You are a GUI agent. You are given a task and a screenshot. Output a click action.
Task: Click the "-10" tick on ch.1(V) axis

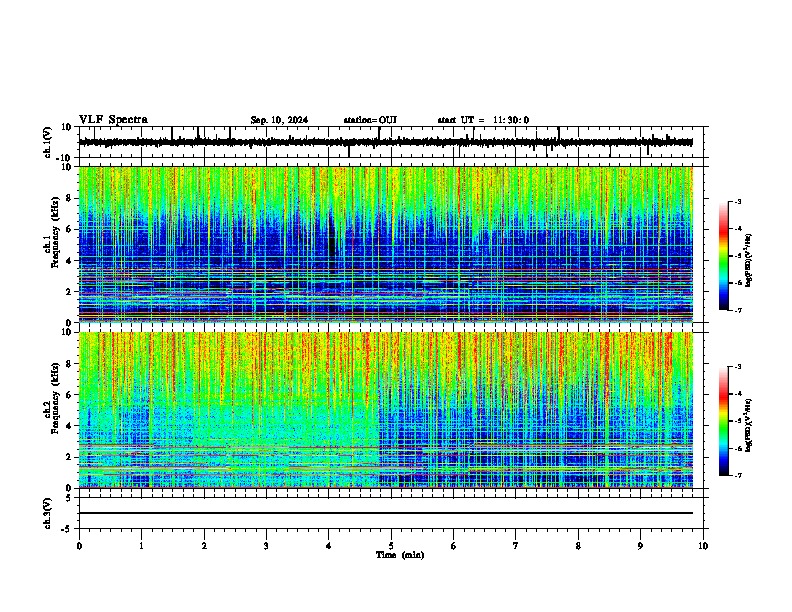coord(65,158)
